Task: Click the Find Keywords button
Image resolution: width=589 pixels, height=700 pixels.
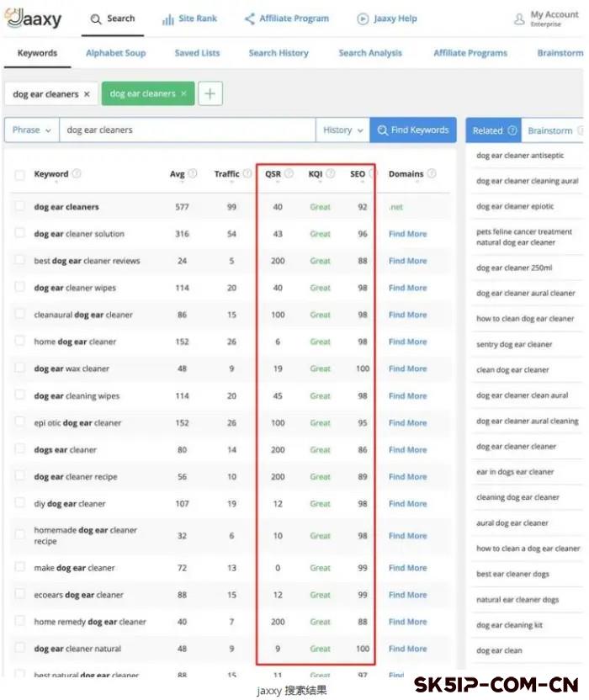Action: [x=413, y=130]
